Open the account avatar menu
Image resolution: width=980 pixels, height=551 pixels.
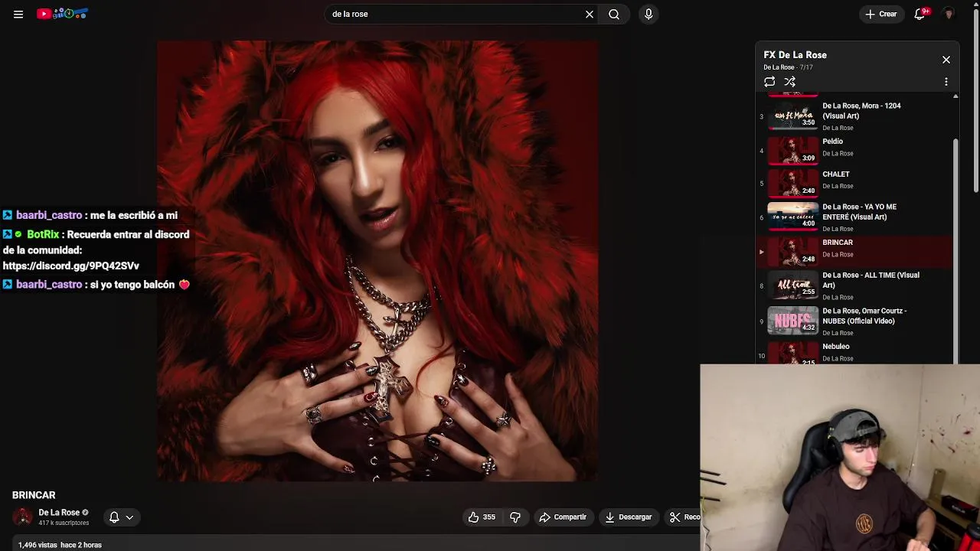tap(949, 14)
